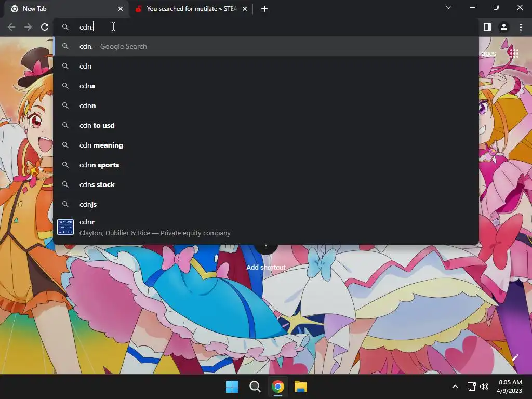The image size is (532, 399).
Task: Choose the 'cdnn sports' suggestion
Action: pyautogui.click(x=266, y=165)
